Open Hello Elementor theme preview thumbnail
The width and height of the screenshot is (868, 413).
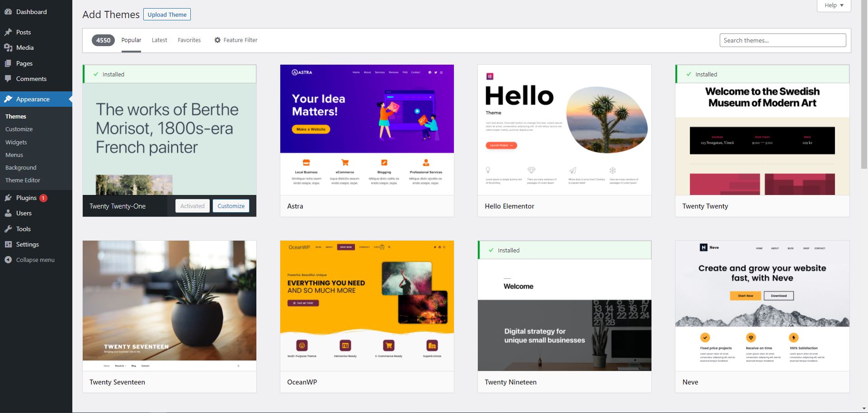click(x=565, y=130)
